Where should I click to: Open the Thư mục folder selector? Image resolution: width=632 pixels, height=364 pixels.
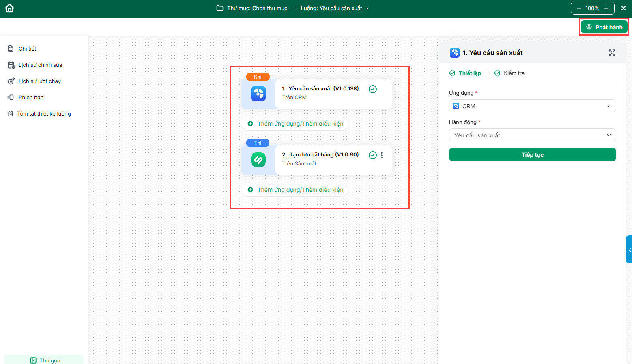tap(257, 8)
